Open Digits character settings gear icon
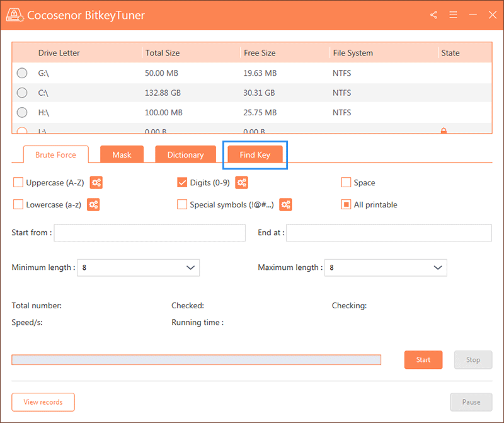Image resolution: width=504 pixels, height=423 pixels. (242, 183)
